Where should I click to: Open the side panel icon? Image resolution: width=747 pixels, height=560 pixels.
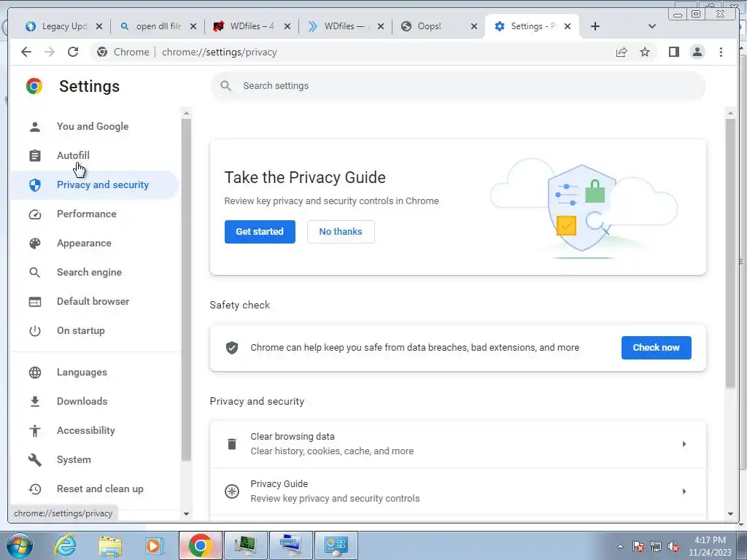(673, 52)
